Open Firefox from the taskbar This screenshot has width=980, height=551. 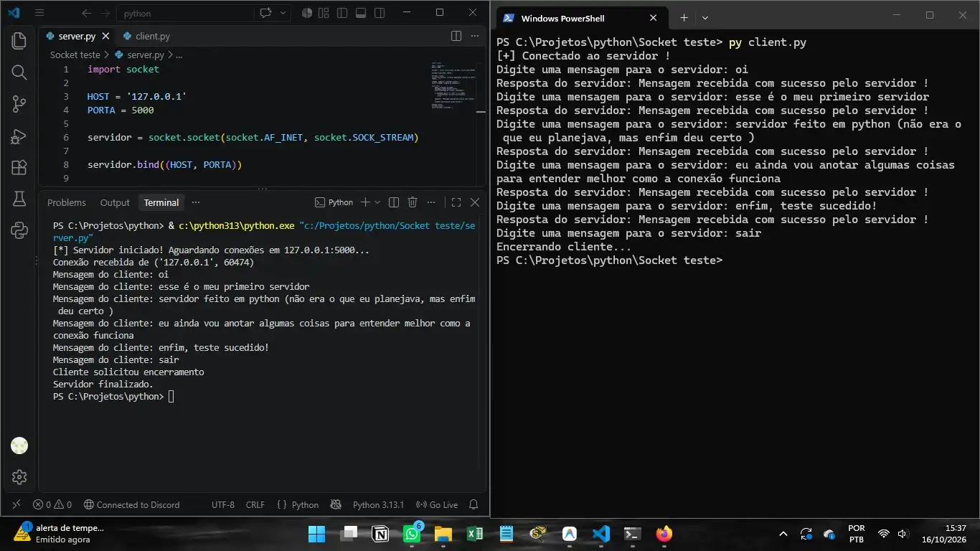(x=664, y=534)
